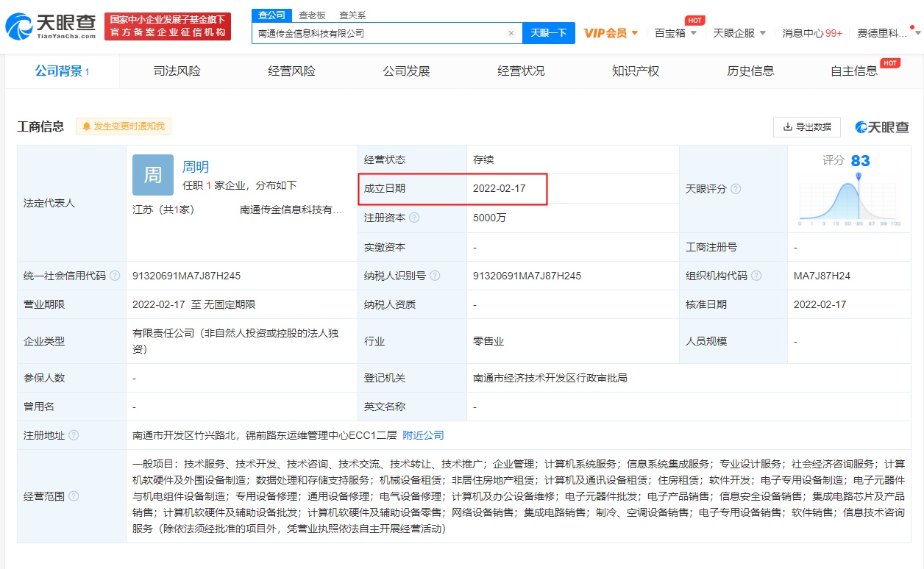This screenshot has width=924, height=569.
Task: Switch to the 经营风险 tab
Action: pos(291,71)
